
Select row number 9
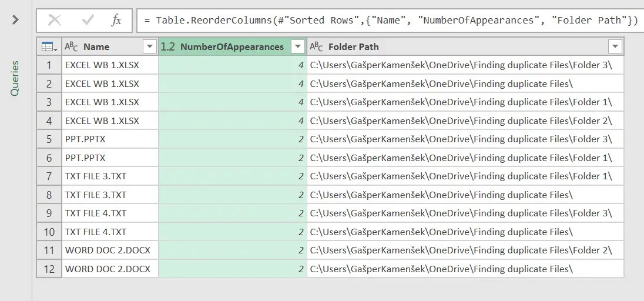[49, 213]
